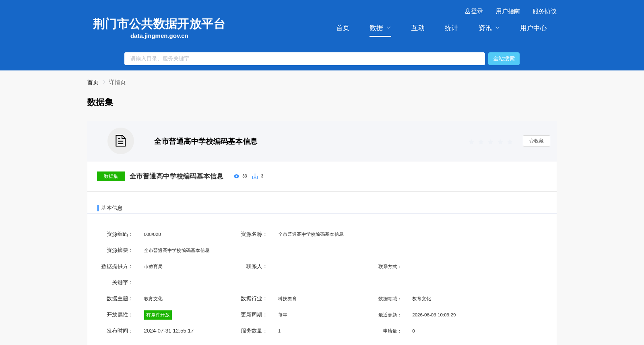Click the 数据集 page heading
This screenshot has height=345, width=644.
point(100,102)
